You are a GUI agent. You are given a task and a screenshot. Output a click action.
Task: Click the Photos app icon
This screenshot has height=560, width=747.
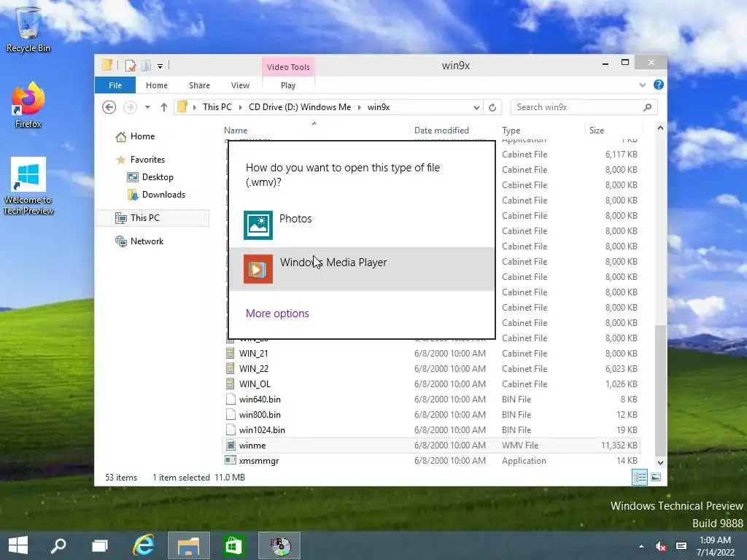tap(258, 225)
